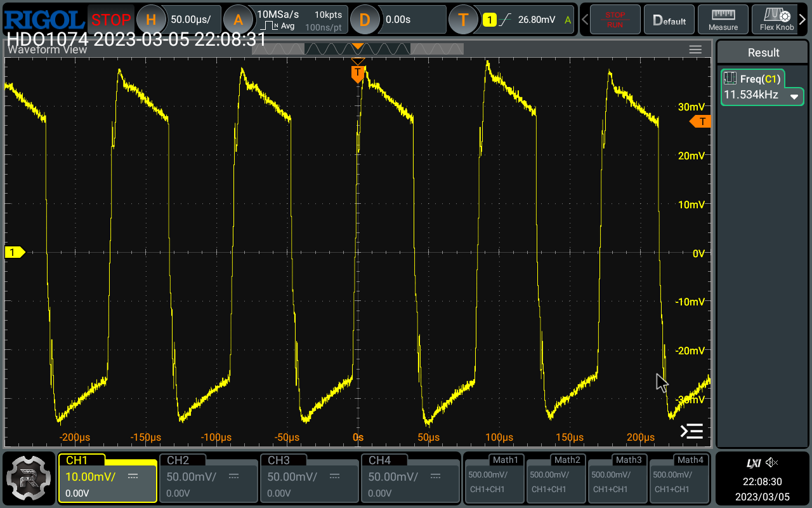Click the CH2 0.00V offset value
The height and width of the screenshot is (508, 812).
pyautogui.click(x=178, y=493)
